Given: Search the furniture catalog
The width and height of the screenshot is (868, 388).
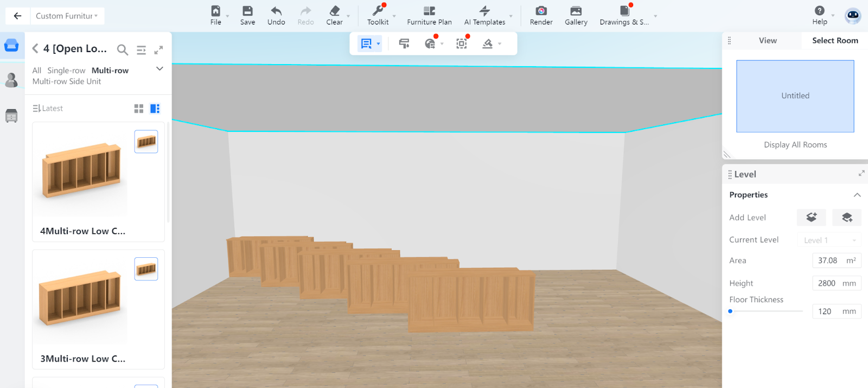Looking at the screenshot, I should (x=123, y=50).
